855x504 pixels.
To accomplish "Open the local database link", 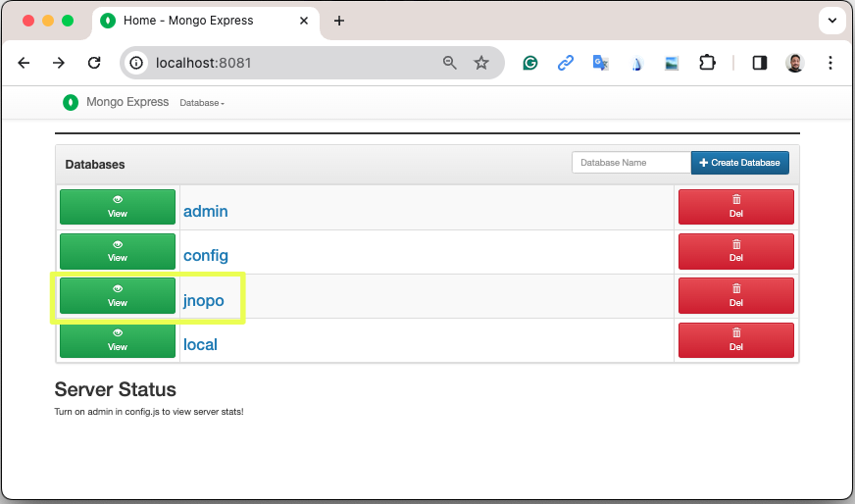I will (200, 345).
